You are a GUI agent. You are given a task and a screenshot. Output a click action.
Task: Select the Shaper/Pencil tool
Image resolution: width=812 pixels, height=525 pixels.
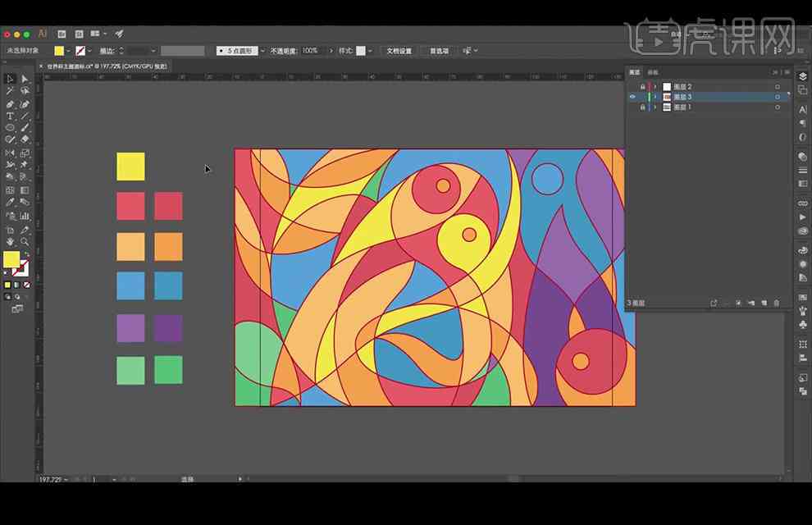click(10, 139)
